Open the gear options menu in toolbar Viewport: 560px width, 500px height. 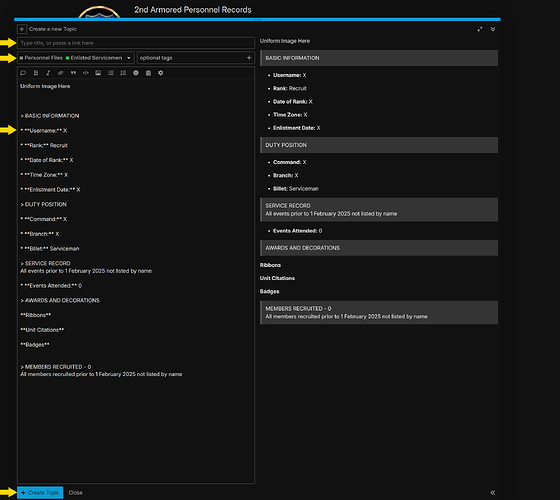pos(161,73)
